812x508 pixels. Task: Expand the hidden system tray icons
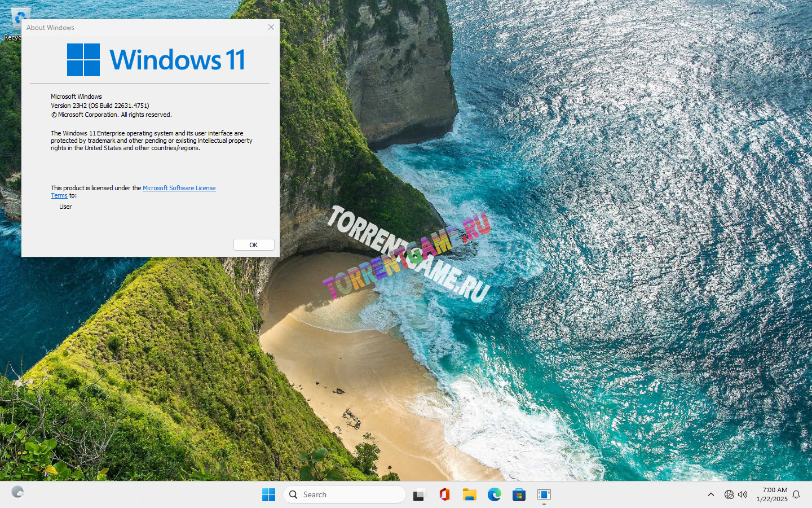coord(711,495)
